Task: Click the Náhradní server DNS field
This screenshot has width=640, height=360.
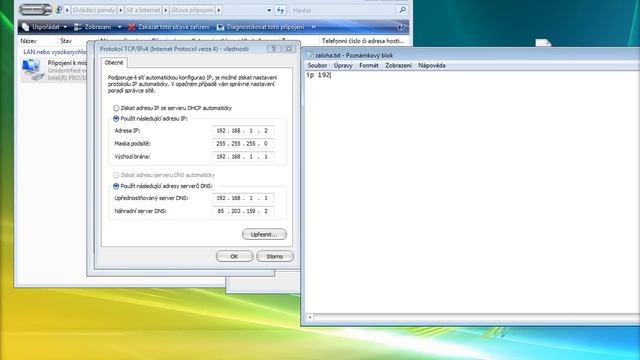Action: 243,211
